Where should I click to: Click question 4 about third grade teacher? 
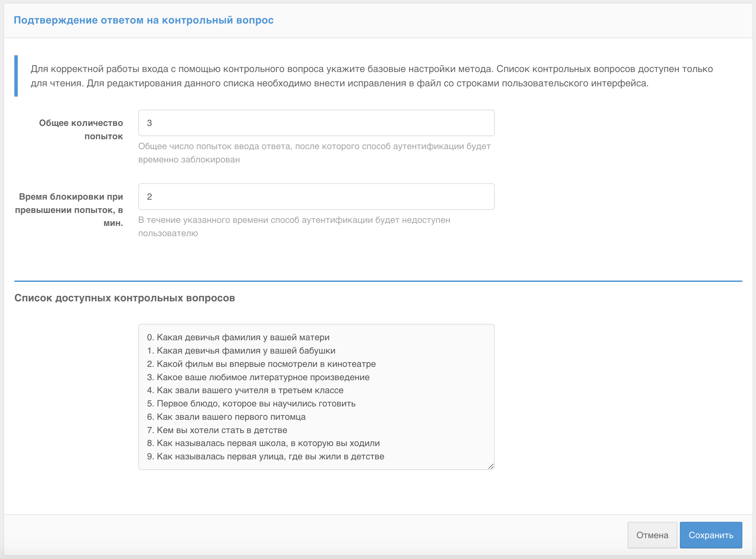(245, 390)
